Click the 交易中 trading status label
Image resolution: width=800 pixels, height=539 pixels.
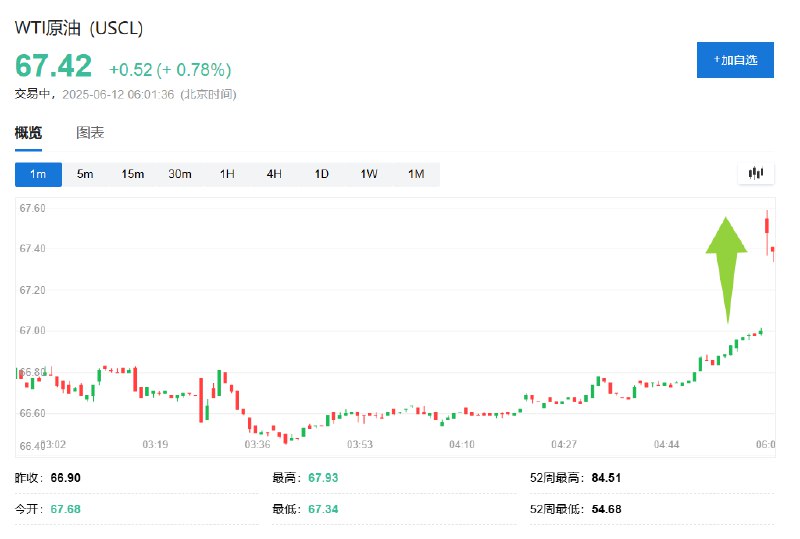[32, 94]
